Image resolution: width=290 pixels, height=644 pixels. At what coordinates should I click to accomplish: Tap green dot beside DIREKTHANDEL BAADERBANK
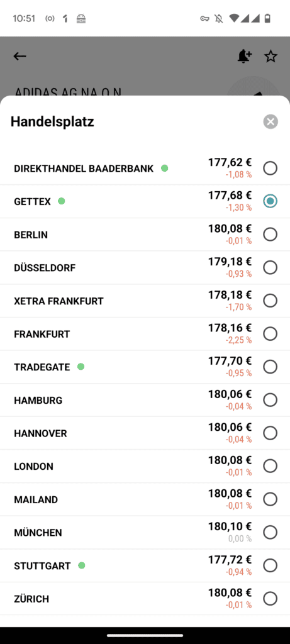[165, 168]
